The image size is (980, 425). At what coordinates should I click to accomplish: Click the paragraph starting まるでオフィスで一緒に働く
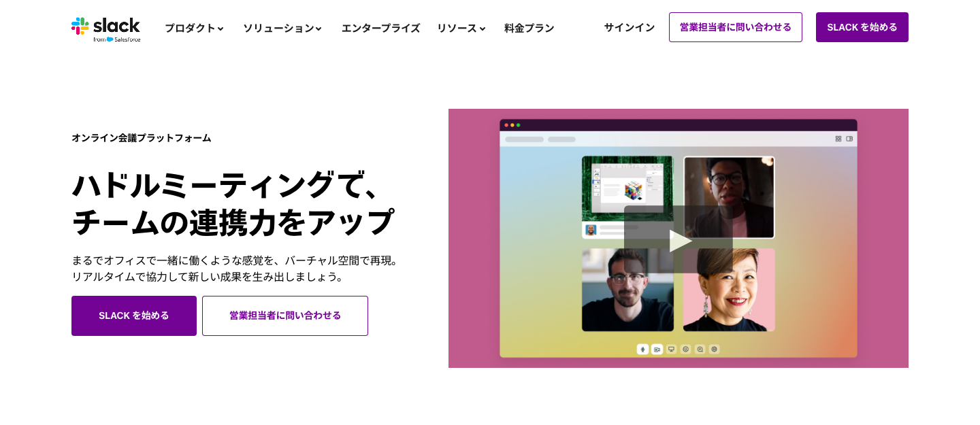click(235, 269)
